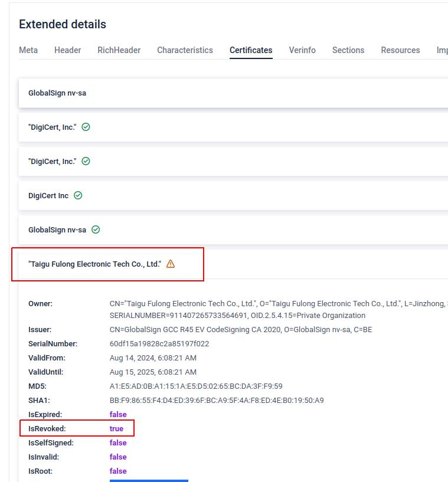Click the green check icon beside second "DigiCert, Inc."
This screenshot has height=482, width=448.
[x=86, y=161]
